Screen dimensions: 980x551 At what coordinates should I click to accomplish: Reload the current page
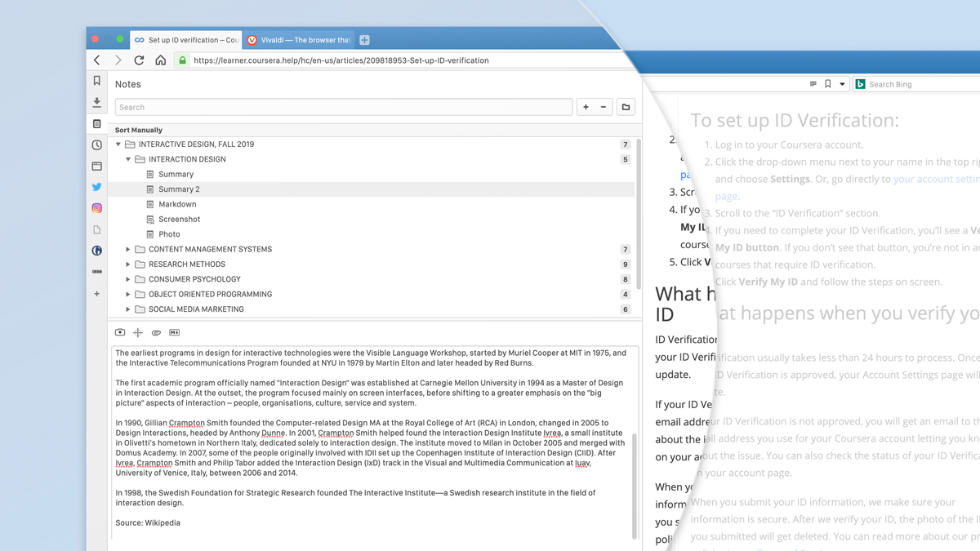pos(139,60)
